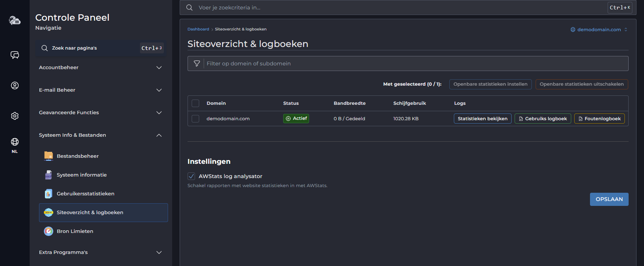Click Openbare statistieken instellen button
The height and width of the screenshot is (266, 644).
coord(490,84)
